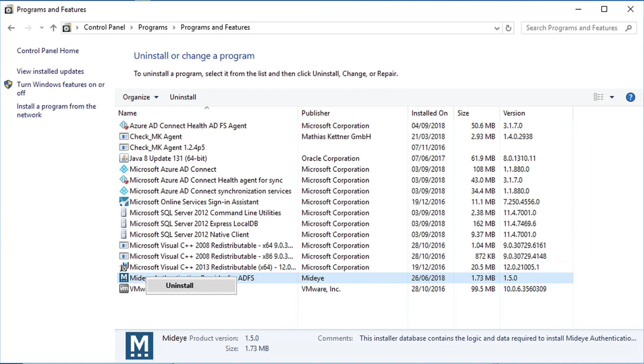Navigate up using the up arrow icon
This screenshot has height=364, width=644.
(x=53, y=28)
